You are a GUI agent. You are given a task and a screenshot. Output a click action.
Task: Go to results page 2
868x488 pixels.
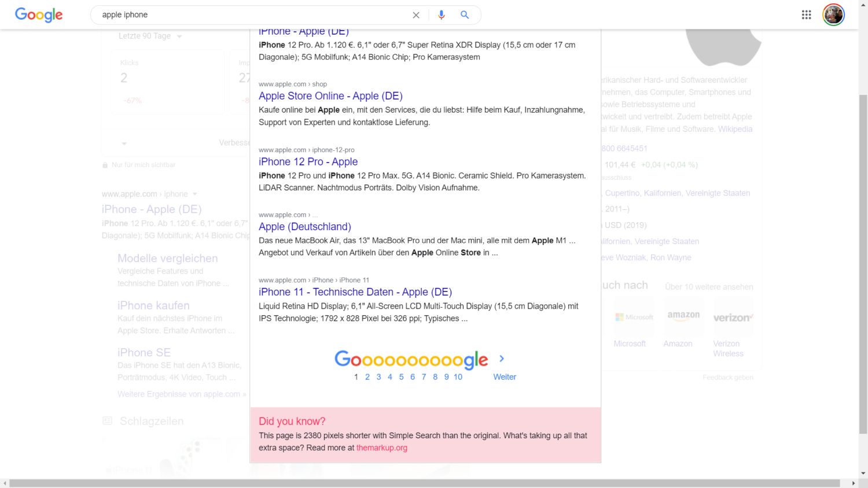coord(367,377)
